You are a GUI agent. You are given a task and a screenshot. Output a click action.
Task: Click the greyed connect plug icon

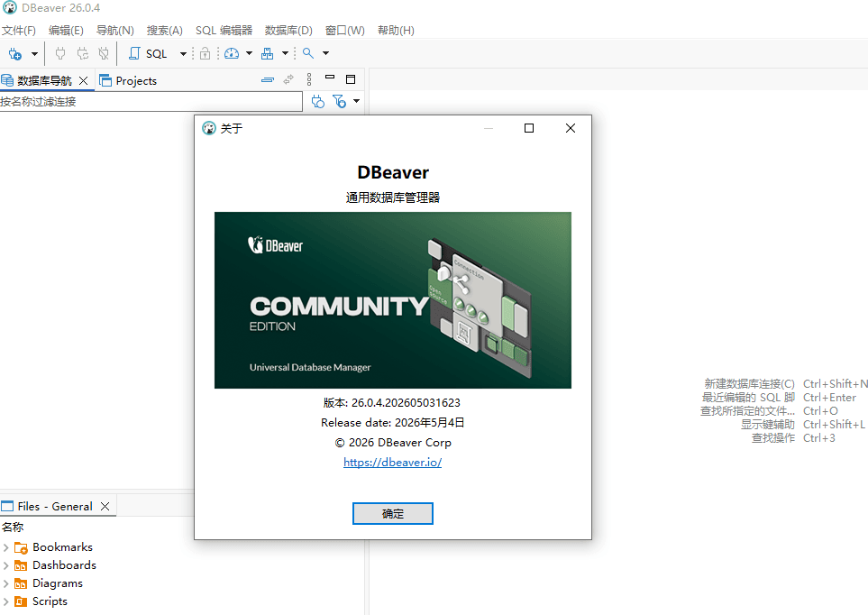coord(60,54)
